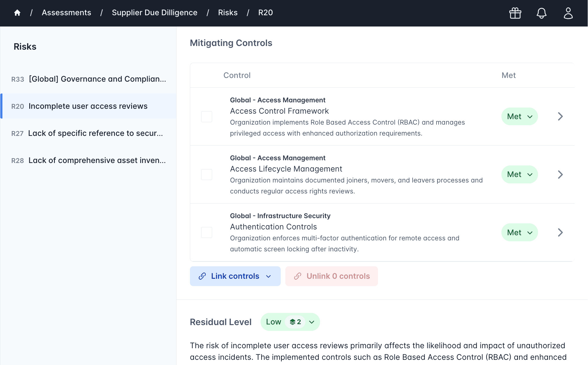Screen dimensions: 588x365
Task: Click the layers icon in Residual Level badge
Action: click(293, 322)
